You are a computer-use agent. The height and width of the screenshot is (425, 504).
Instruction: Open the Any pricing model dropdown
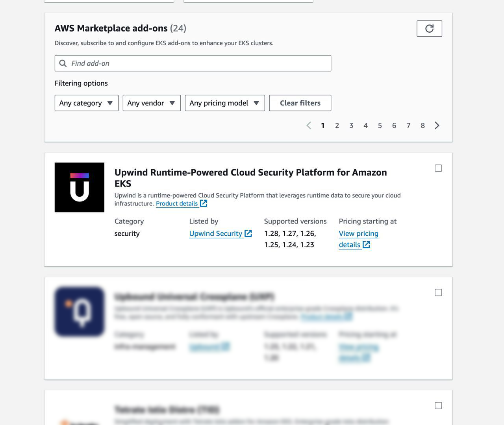click(x=224, y=103)
